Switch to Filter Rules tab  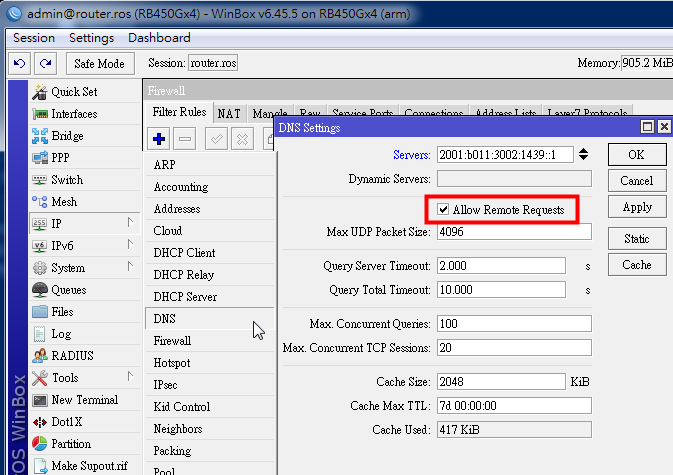(179, 112)
